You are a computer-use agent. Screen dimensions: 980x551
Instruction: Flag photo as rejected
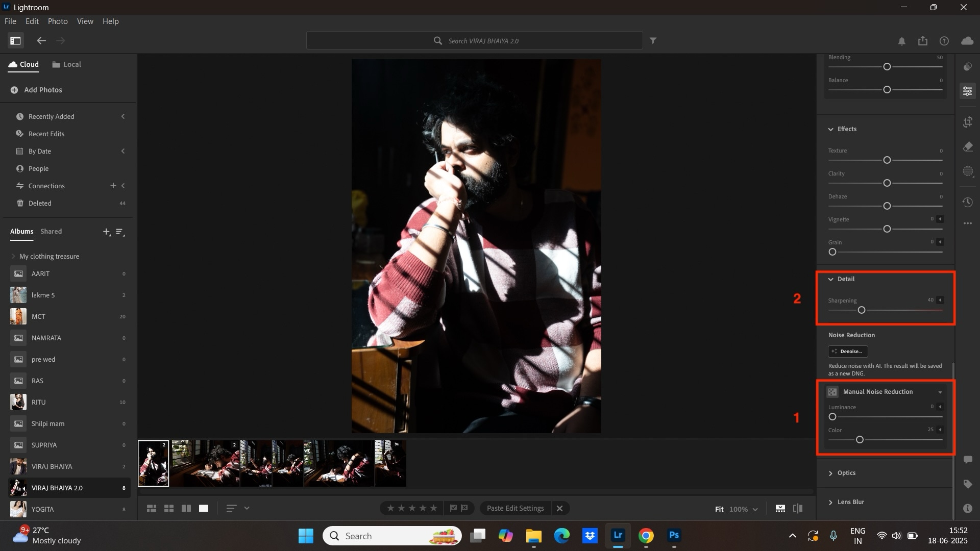(x=464, y=508)
